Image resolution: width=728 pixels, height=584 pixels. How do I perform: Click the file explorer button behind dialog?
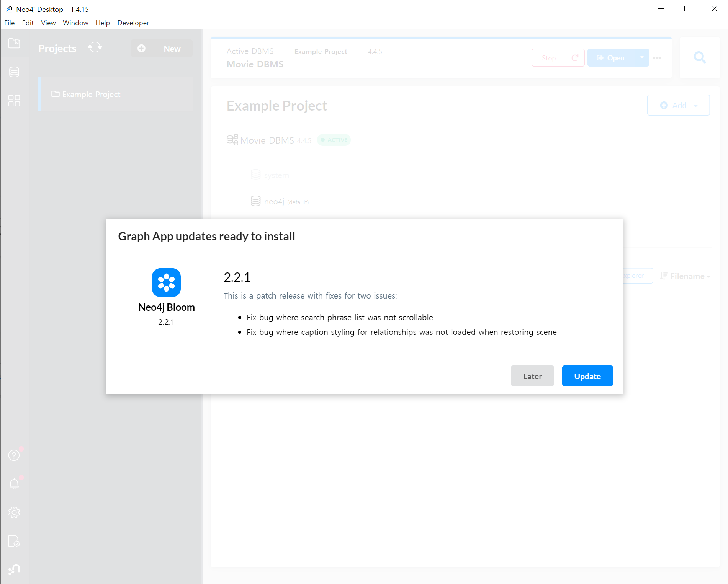coord(637,276)
